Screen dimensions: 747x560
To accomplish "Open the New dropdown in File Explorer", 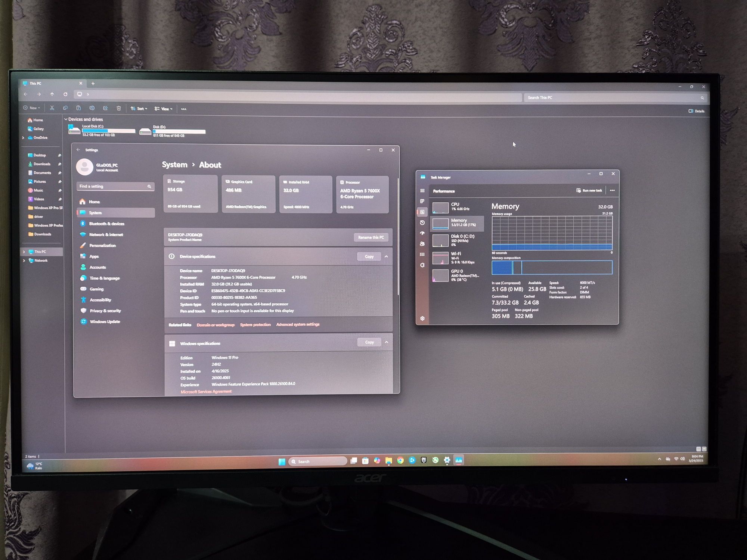I will [32, 108].
